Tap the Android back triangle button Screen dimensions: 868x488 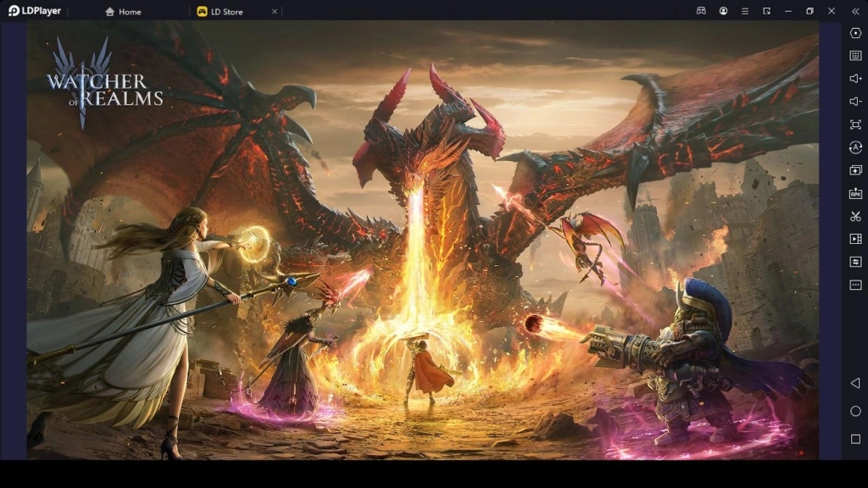coord(855,383)
